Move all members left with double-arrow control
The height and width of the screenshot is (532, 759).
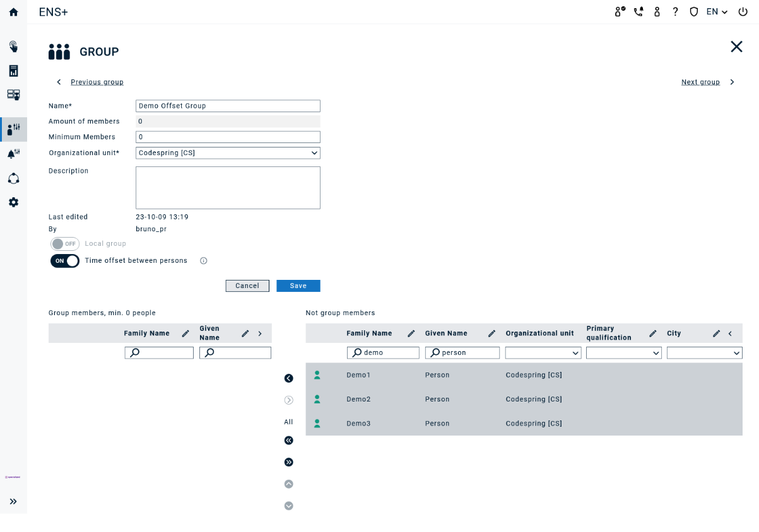[288, 441]
